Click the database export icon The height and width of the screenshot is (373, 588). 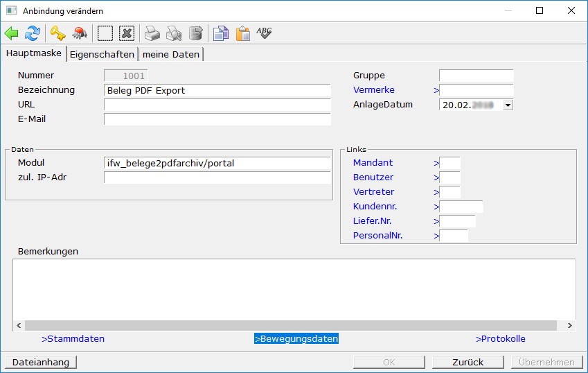(196, 33)
